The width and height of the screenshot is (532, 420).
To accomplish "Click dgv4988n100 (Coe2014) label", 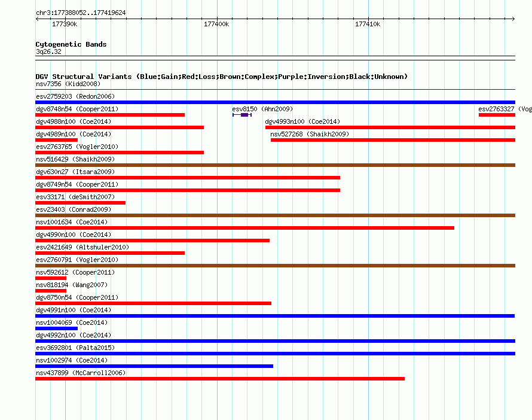I will [74, 121].
